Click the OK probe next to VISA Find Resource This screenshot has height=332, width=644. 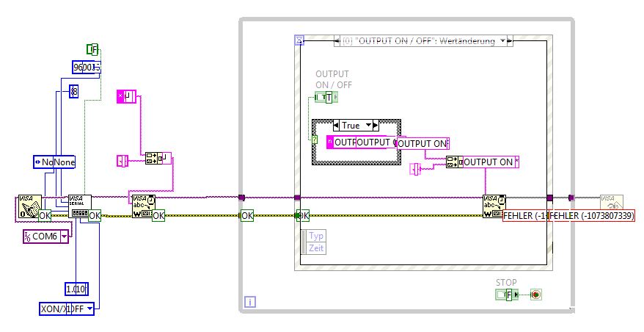click(x=45, y=215)
